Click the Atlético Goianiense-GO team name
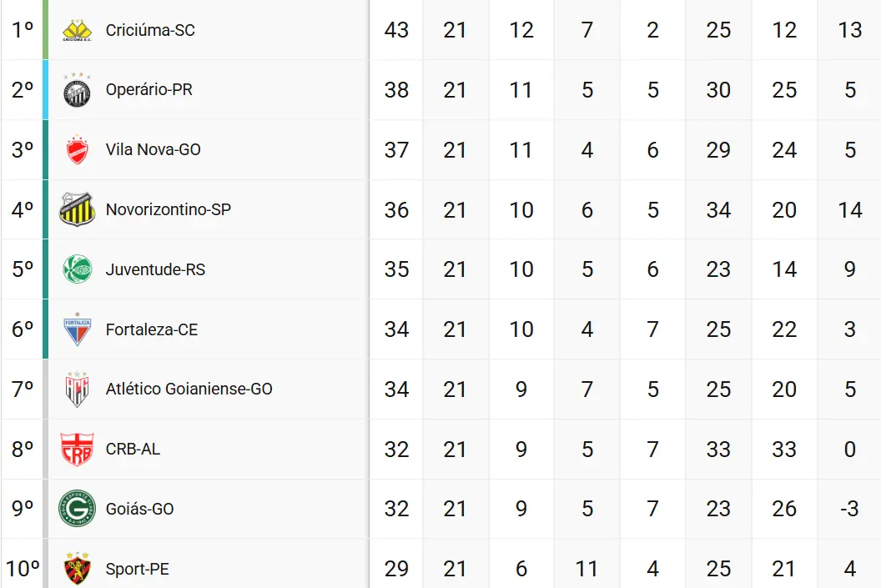 pyautogui.click(x=189, y=389)
